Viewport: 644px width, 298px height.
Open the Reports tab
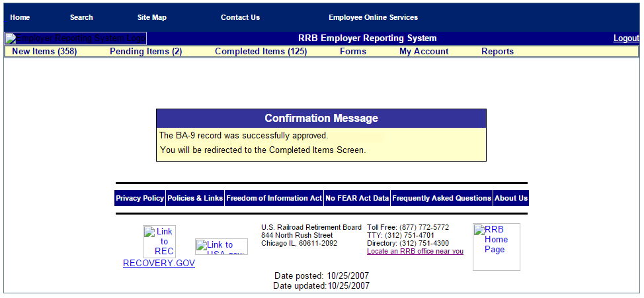tap(497, 52)
